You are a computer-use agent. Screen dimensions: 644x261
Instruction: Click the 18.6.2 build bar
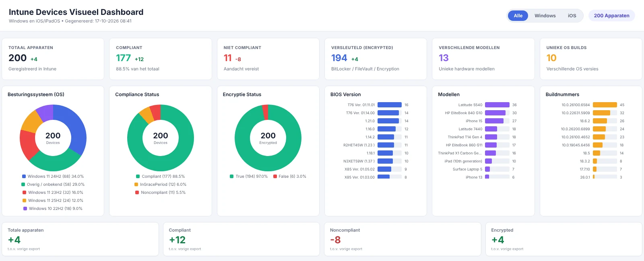click(600, 121)
